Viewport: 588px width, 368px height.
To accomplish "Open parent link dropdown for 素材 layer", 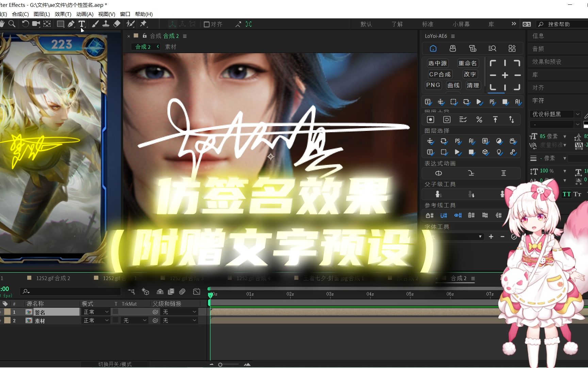I will point(180,320).
